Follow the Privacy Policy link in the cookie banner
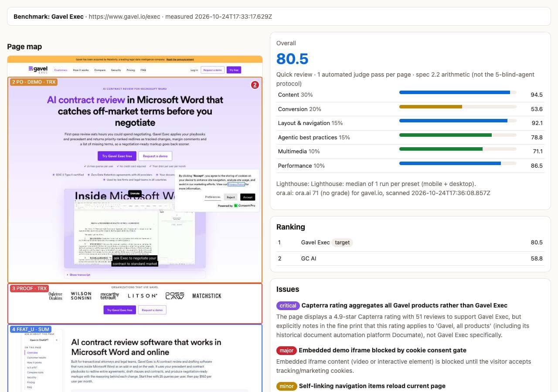The image size is (558, 392). 236,185
